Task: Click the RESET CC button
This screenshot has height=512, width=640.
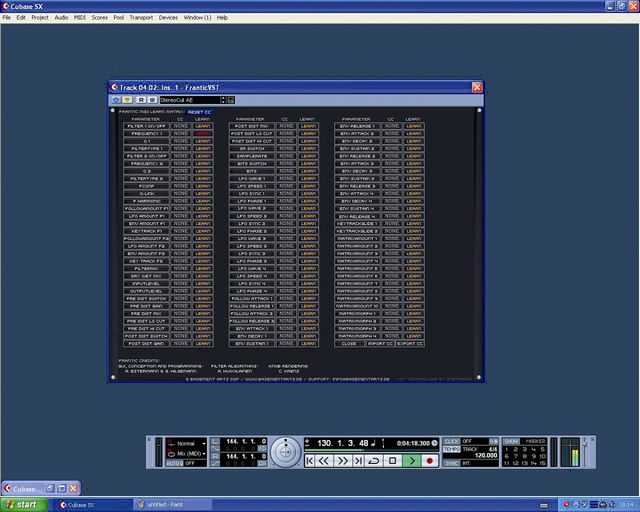Action: 200,112
